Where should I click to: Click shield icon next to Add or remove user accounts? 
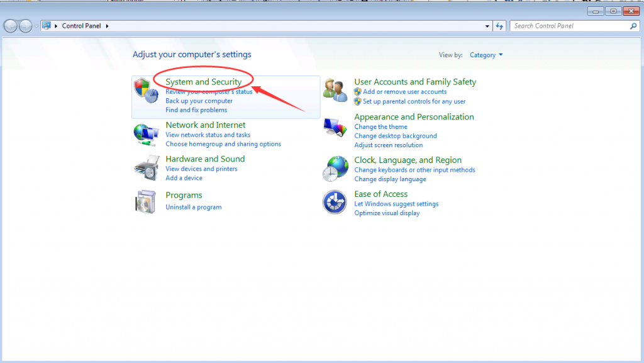(357, 92)
